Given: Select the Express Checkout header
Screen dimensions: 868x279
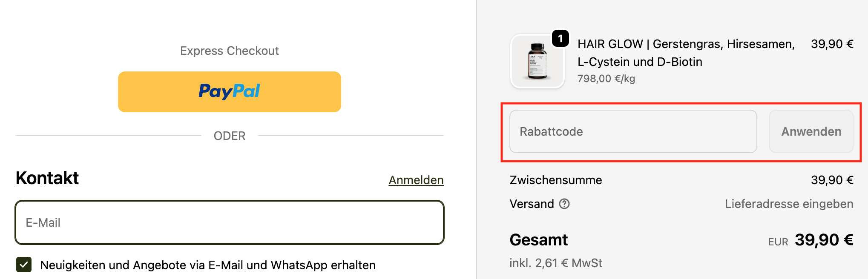Looking at the screenshot, I should tap(229, 50).
